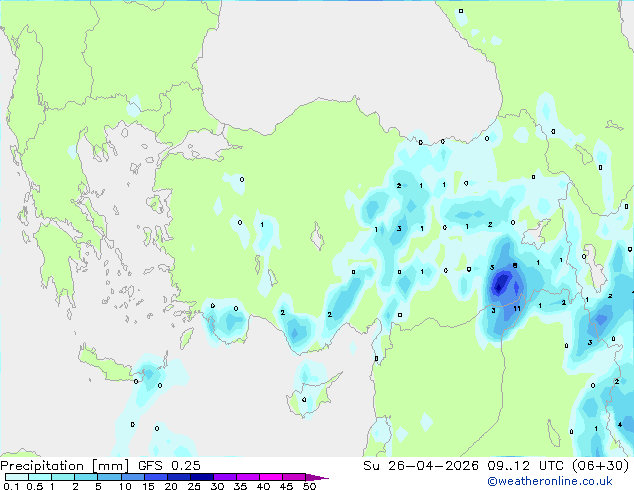This screenshot has width=634, height=490.
Task: Click the '(06+30)' run offset text
Action: [x=600, y=466]
